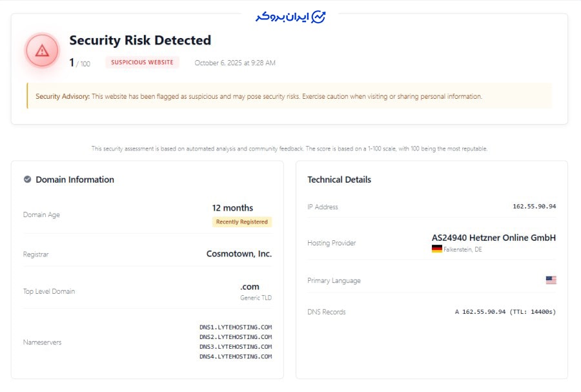Click the US flag beside Primary Language
581x392 pixels.
point(550,279)
